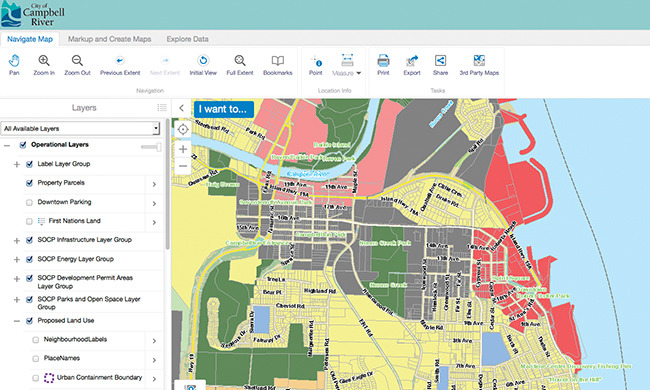This screenshot has width=650, height=390.
Task: Collapse the Proposed Land Use group
Action: [x=17, y=321]
